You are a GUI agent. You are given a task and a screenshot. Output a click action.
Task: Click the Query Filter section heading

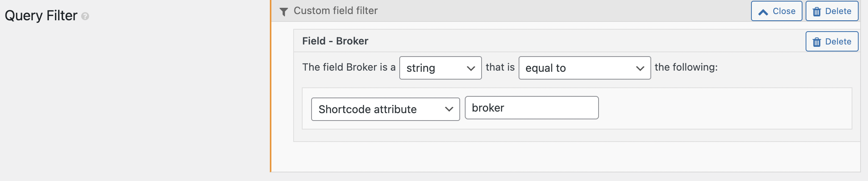[x=41, y=16]
